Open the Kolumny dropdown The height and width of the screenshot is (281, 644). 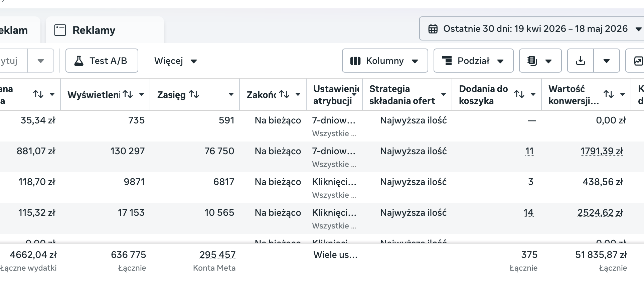tap(385, 61)
